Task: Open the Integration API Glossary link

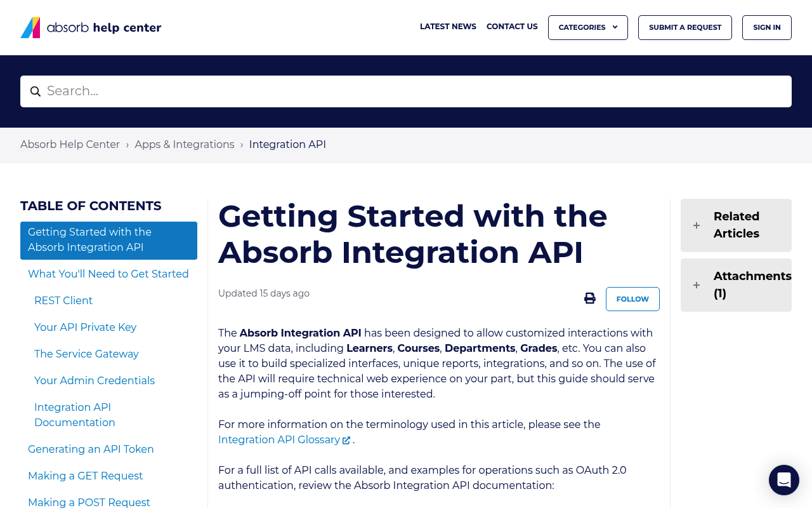Action: (279, 439)
